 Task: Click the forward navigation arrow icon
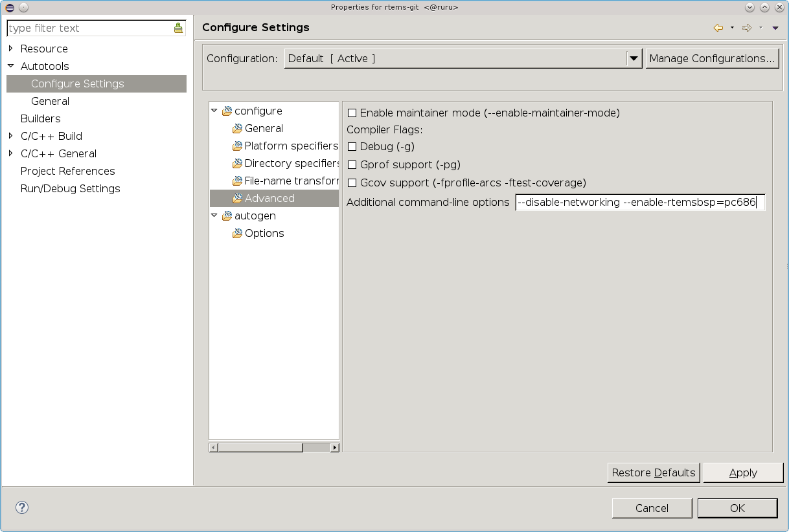pos(746,28)
